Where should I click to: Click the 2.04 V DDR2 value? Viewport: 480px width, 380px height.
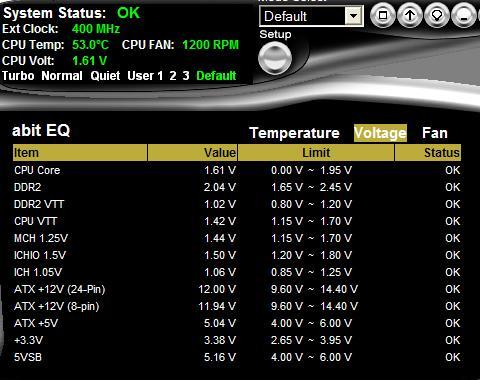coord(220,187)
